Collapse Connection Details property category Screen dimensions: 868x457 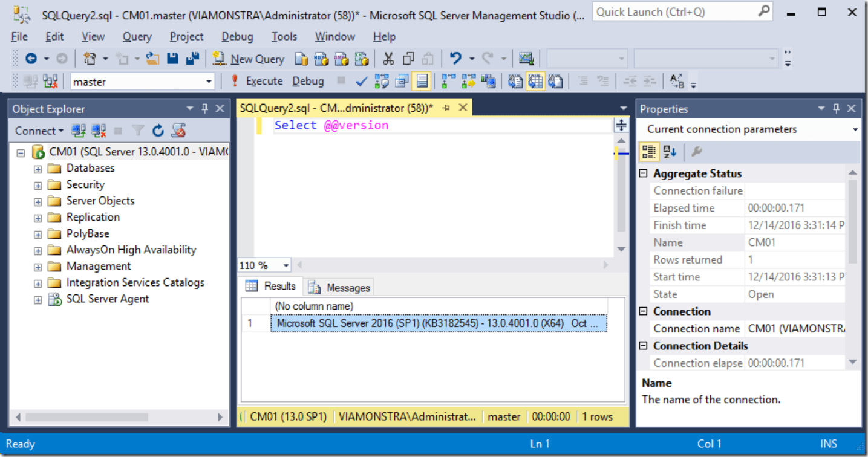click(x=644, y=346)
